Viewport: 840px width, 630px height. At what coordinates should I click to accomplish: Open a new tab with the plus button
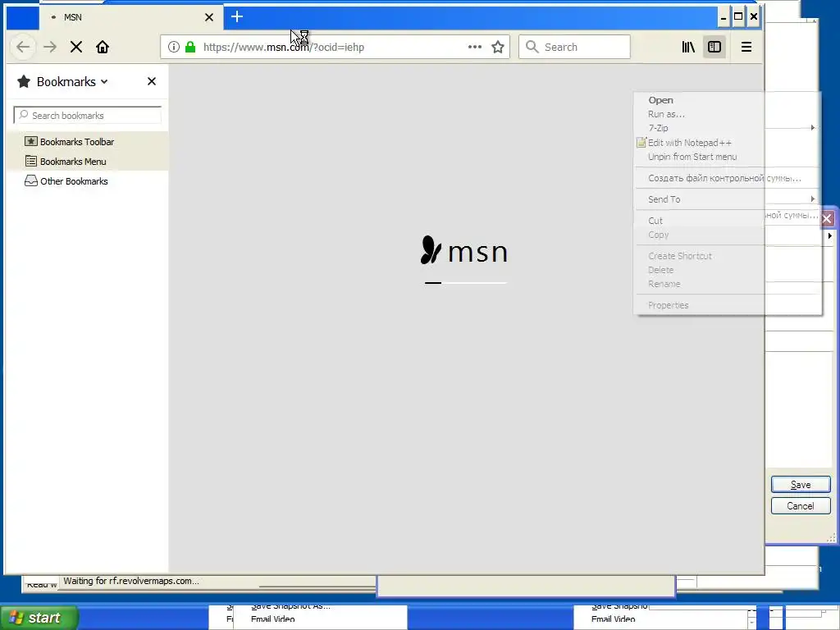[237, 17]
